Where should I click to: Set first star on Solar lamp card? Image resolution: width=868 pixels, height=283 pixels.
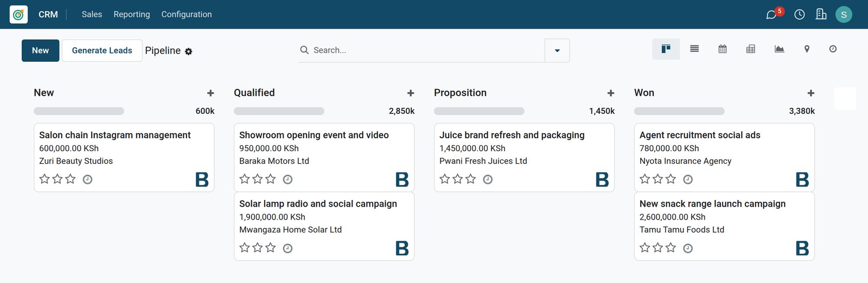click(x=245, y=248)
